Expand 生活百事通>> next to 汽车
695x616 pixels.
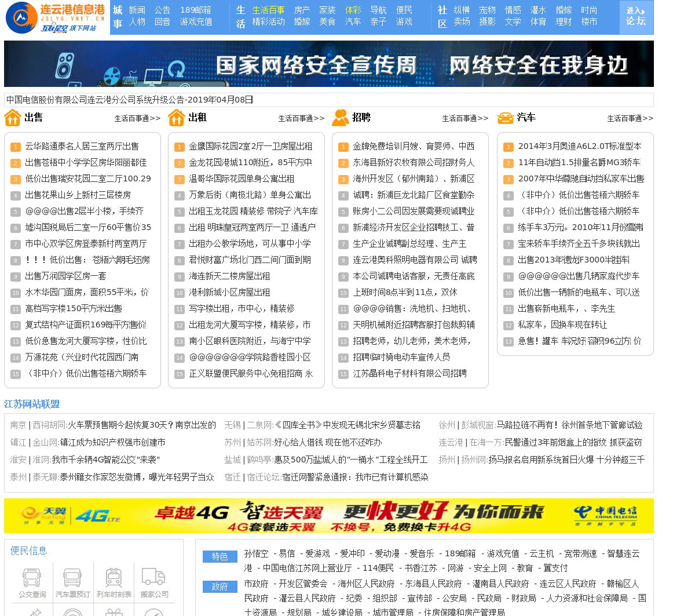[x=630, y=118]
